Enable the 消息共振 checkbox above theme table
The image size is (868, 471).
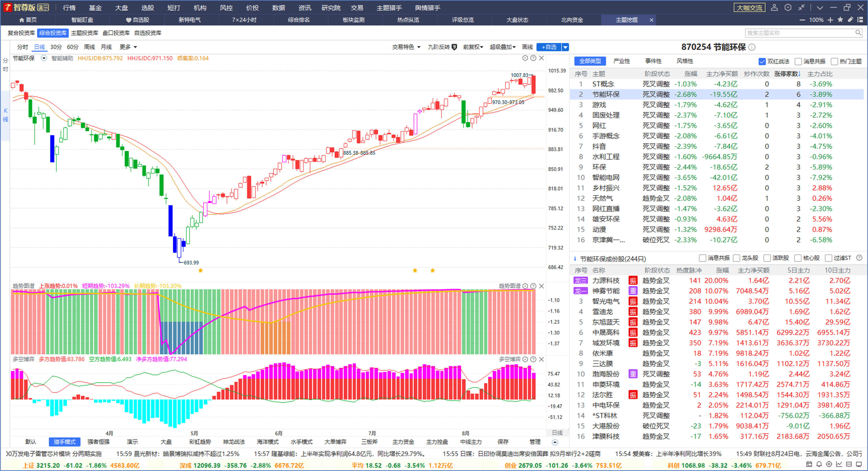tap(798, 61)
